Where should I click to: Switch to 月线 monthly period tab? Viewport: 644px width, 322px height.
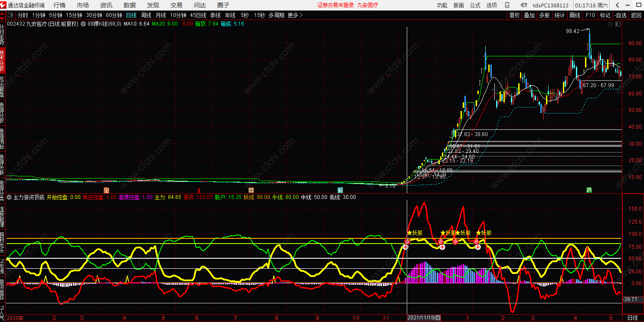click(x=161, y=15)
